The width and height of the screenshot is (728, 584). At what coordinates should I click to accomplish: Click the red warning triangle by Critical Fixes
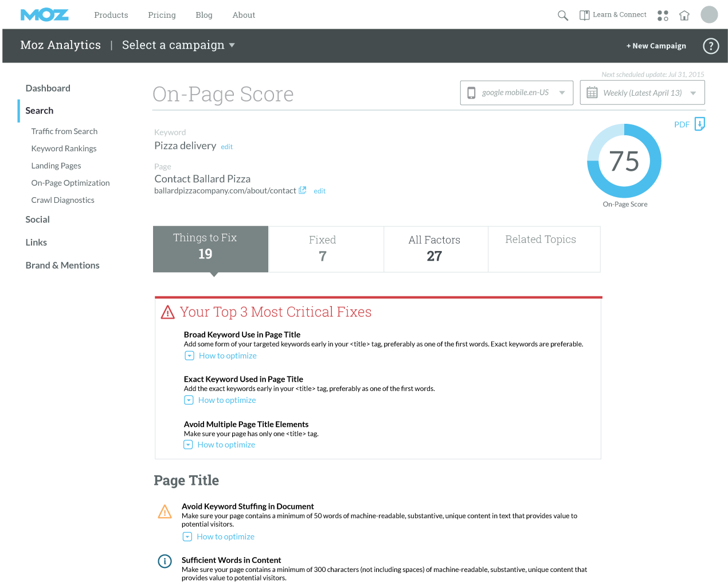pyautogui.click(x=167, y=312)
